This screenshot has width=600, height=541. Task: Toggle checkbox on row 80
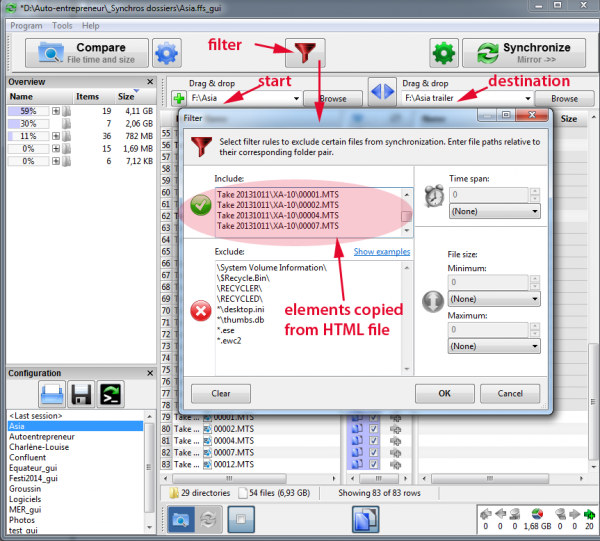coord(373,429)
